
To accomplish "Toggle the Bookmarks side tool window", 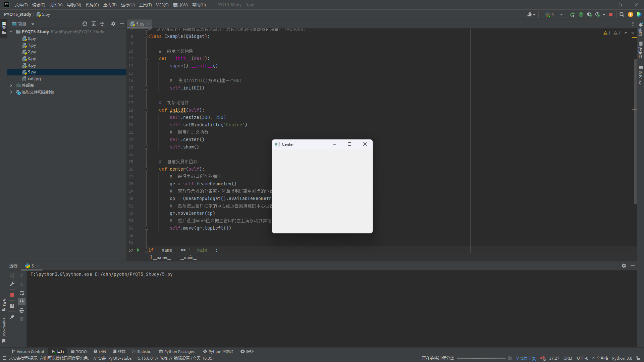I will pos(4,330).
